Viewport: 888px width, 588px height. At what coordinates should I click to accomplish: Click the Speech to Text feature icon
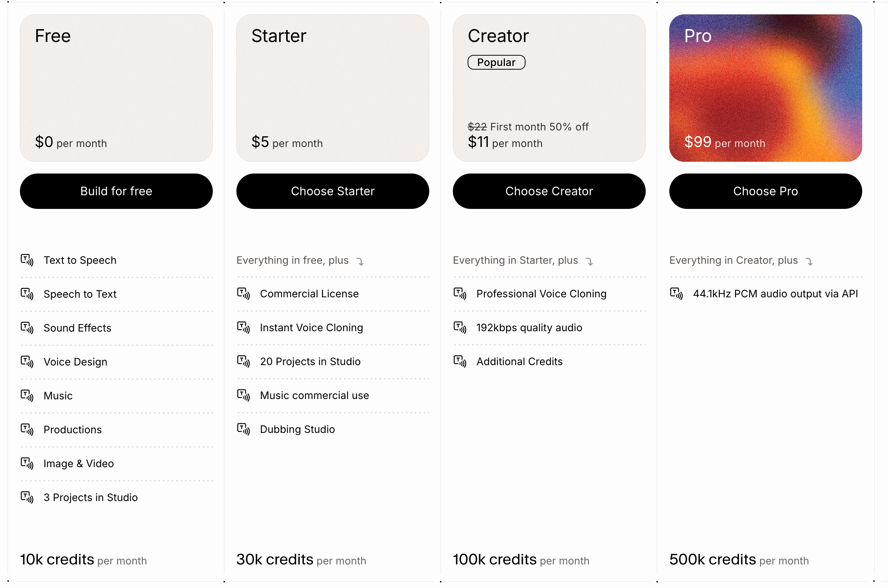point(27,294)
